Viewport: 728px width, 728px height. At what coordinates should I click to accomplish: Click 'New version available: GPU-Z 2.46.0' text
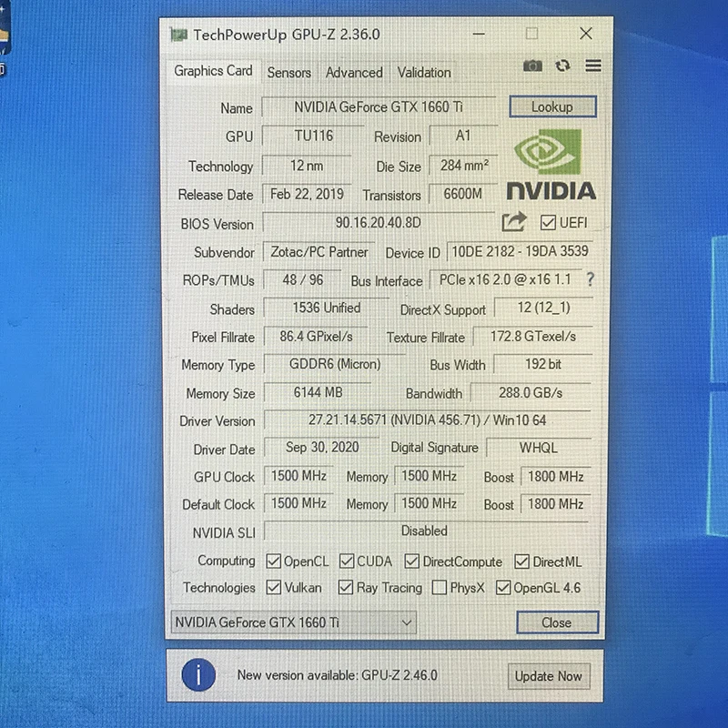pos(338,675)
